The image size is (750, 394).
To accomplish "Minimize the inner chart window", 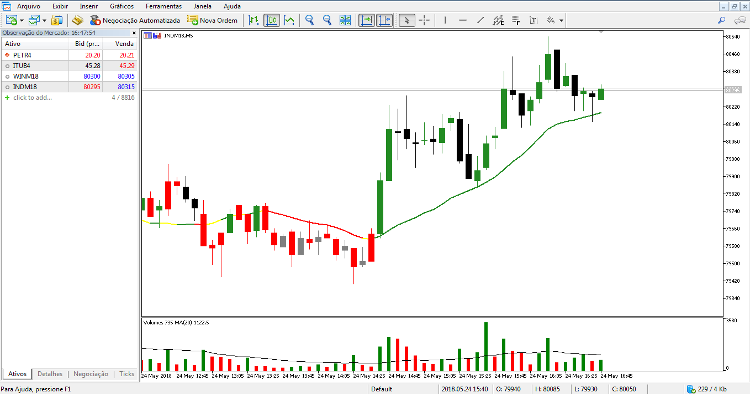I will (x=724, y=6).
